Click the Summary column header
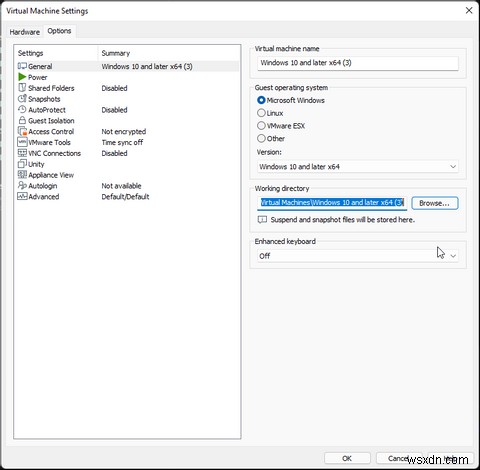Screen dimensions: 480x470 [116, 53]
